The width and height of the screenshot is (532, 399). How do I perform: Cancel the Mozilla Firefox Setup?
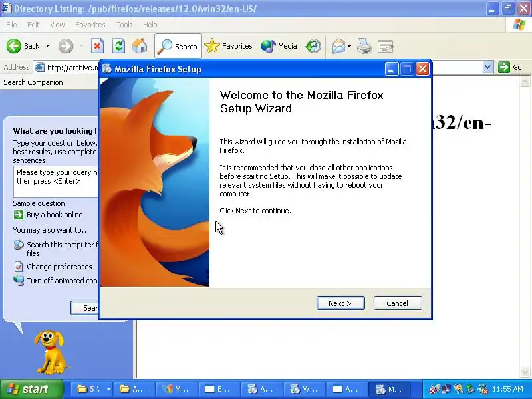[398, 303]
